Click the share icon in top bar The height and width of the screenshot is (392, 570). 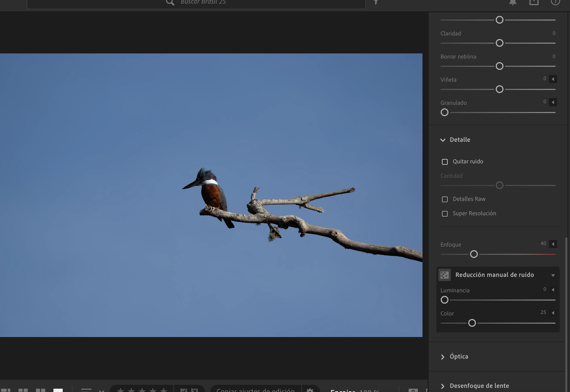(x=534, y=2)
